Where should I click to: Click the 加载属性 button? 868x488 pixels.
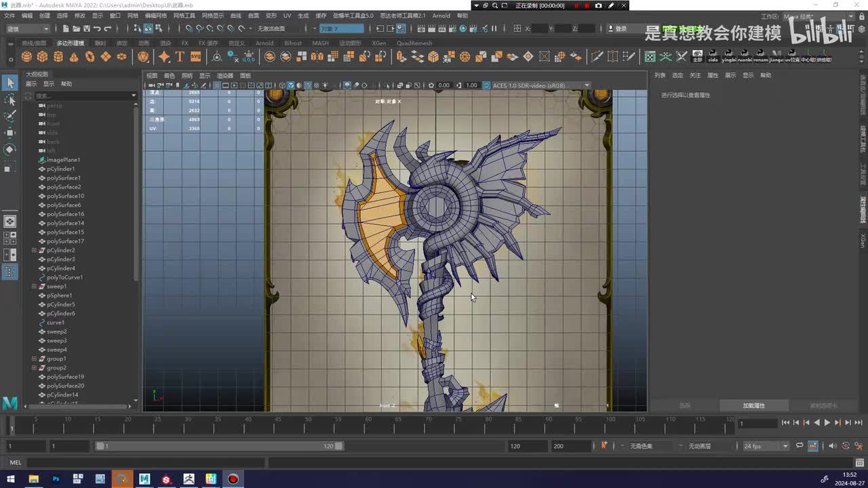(753, 405)
